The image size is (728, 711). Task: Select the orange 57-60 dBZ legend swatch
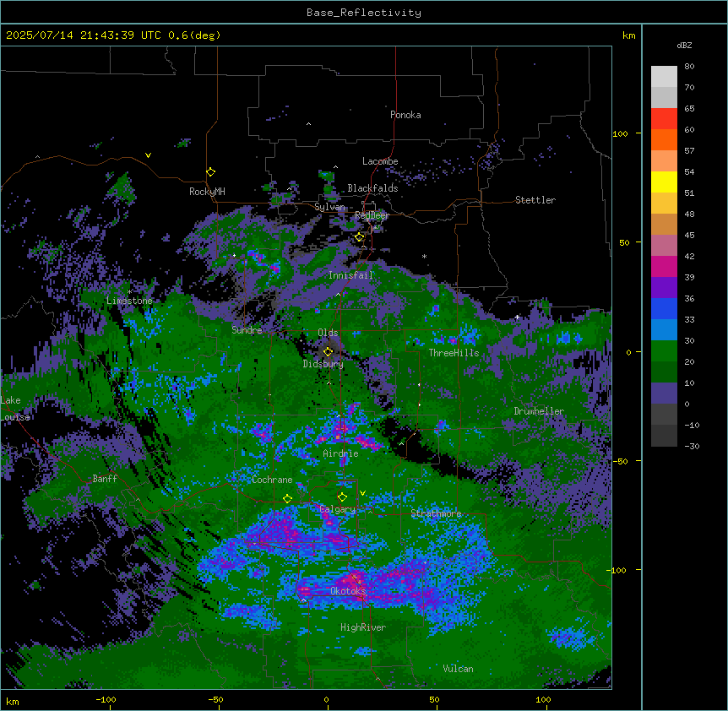tap(664, 139)
